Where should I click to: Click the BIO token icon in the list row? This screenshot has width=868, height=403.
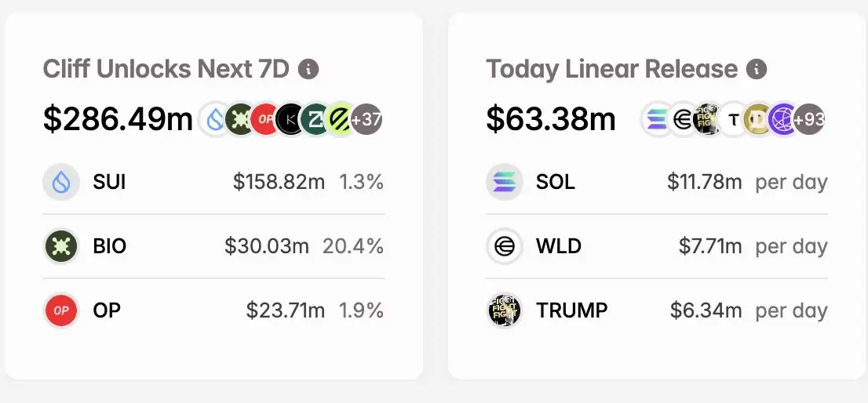point(61,246)
